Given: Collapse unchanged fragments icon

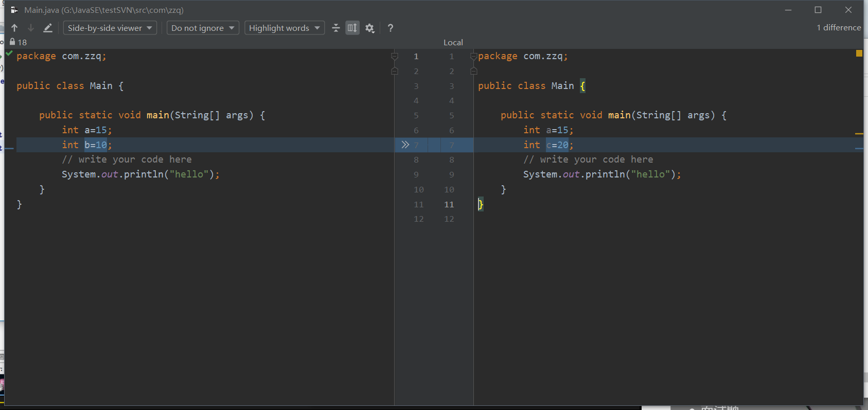Looking at the screenshot, I should [336, 28].
